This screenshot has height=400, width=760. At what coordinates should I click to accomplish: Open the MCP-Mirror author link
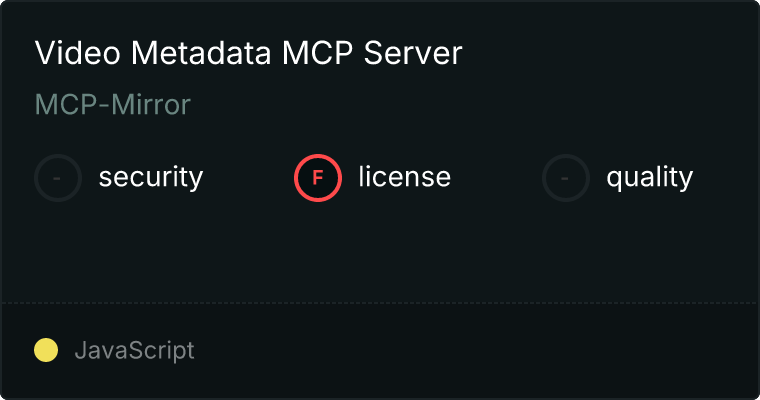pos(113,105)
